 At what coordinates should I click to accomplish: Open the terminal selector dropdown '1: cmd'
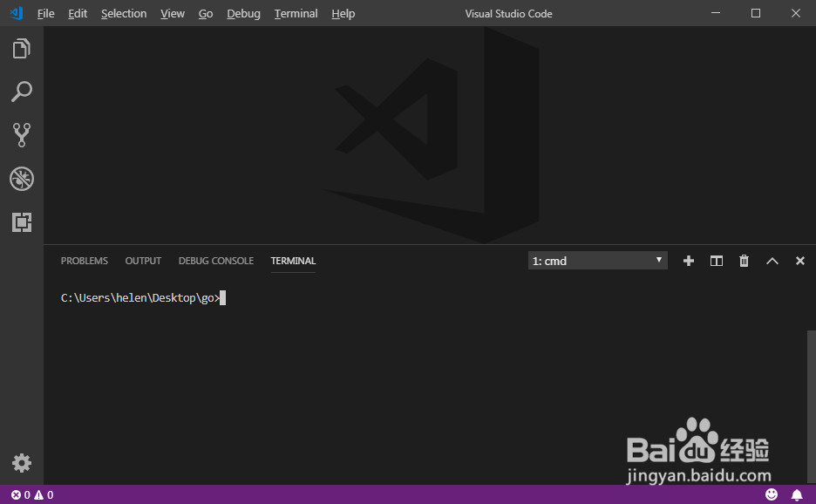597,261
